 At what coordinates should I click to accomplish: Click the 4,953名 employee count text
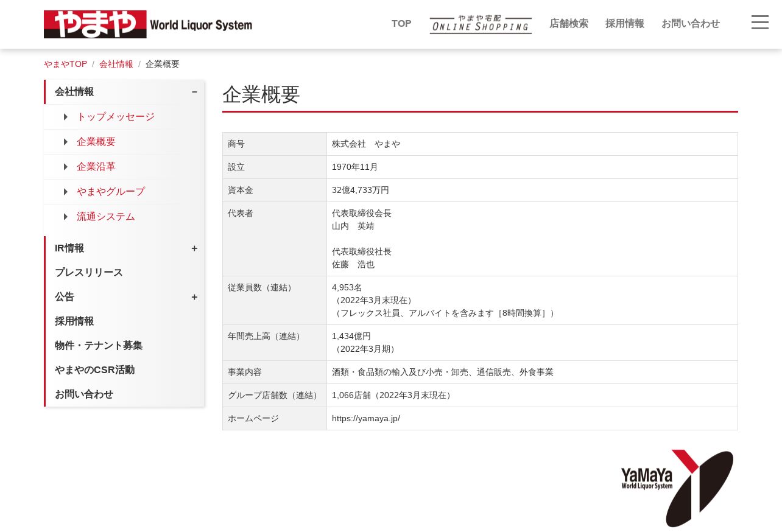[347, 288]
